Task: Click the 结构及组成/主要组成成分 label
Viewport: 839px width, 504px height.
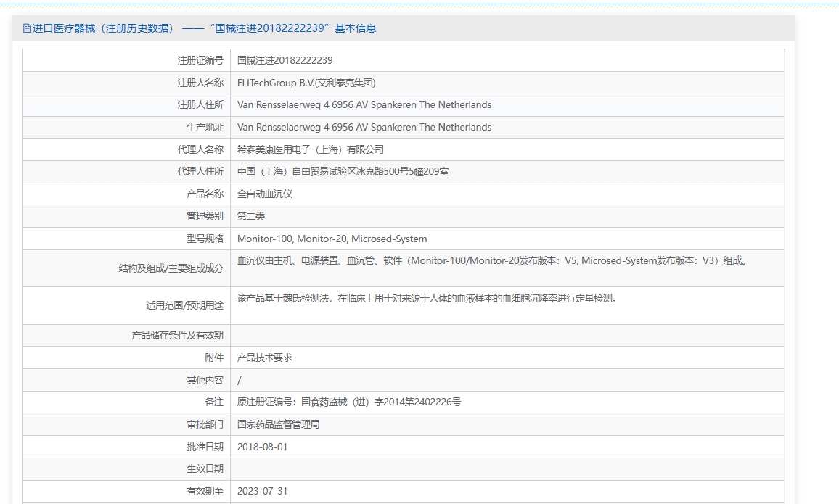Action: 171,268
